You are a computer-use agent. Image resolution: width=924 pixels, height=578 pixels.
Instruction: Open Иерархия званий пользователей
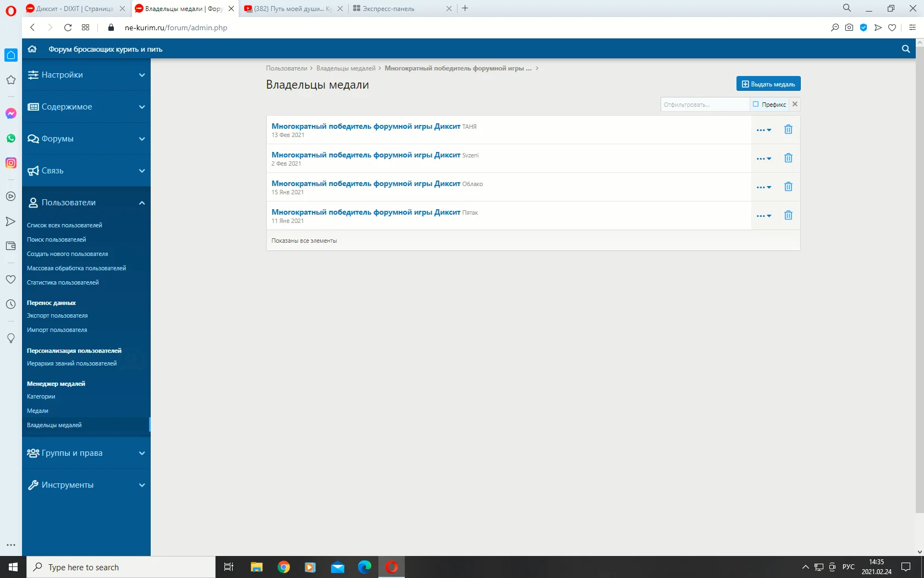[71, 363]
